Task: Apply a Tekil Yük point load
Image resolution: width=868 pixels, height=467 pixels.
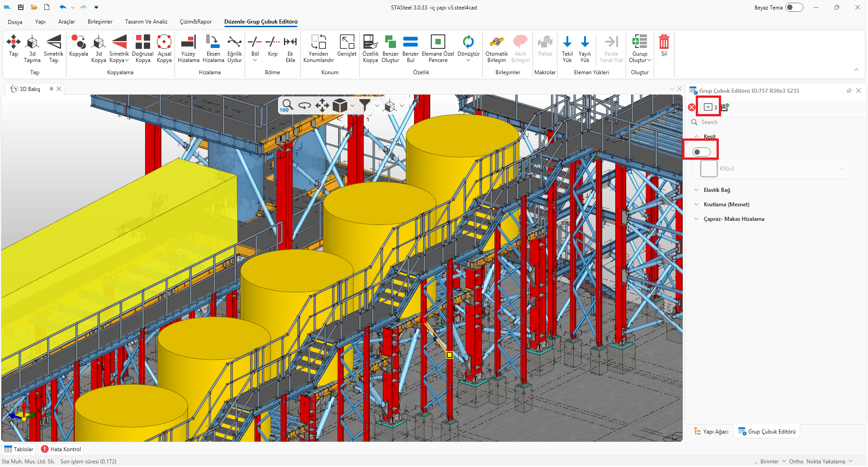Action: coord(567,43)
